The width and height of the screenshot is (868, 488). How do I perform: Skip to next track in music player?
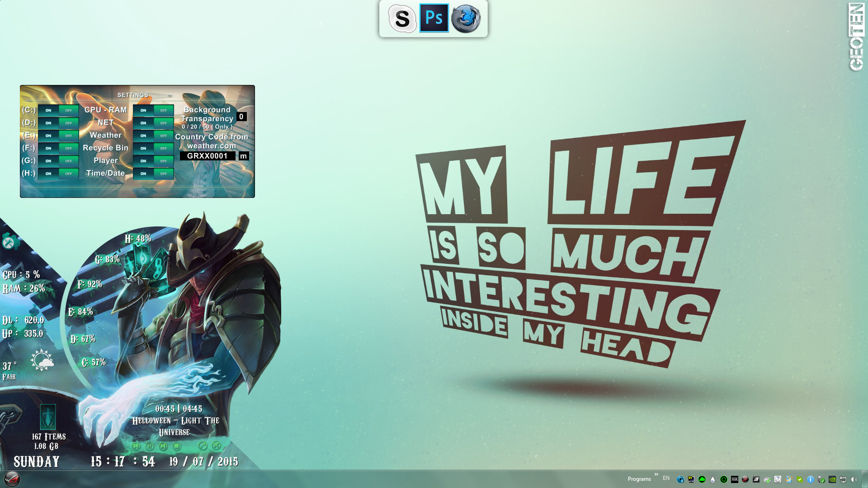pyautogui.click(x=163, y=446)
